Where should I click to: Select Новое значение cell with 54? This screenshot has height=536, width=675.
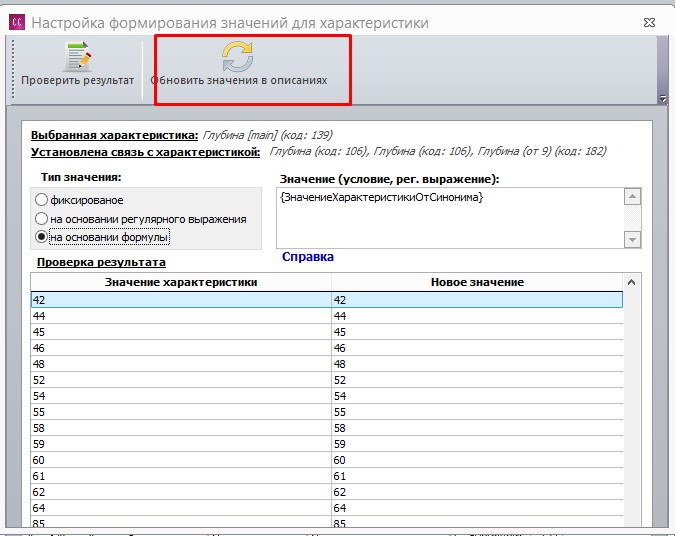click(x=477, y=396)
